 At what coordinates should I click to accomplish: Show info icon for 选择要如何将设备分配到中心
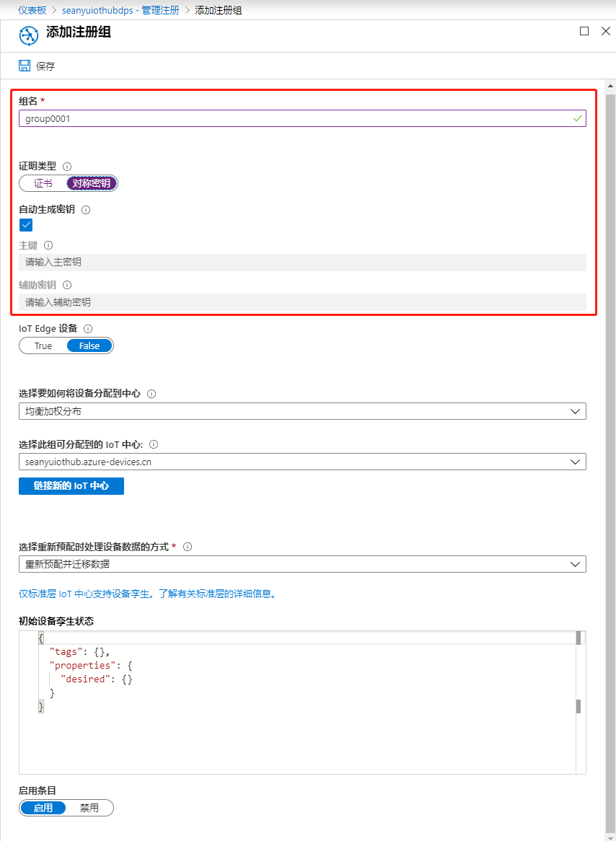(151, 394)
